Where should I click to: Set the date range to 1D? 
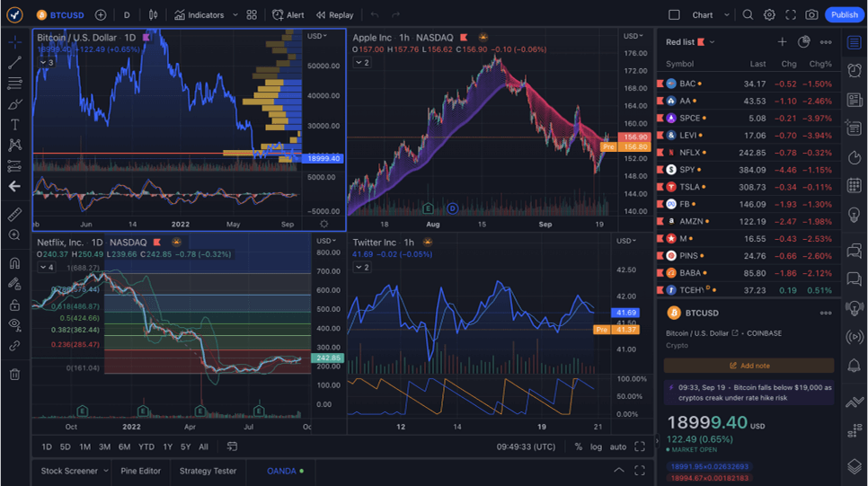click(x=47, y=446)
